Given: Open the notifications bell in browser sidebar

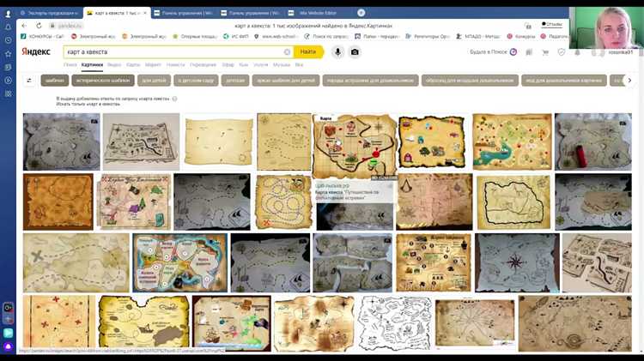Looking at the screenshot, I should [x=8, y=27].
